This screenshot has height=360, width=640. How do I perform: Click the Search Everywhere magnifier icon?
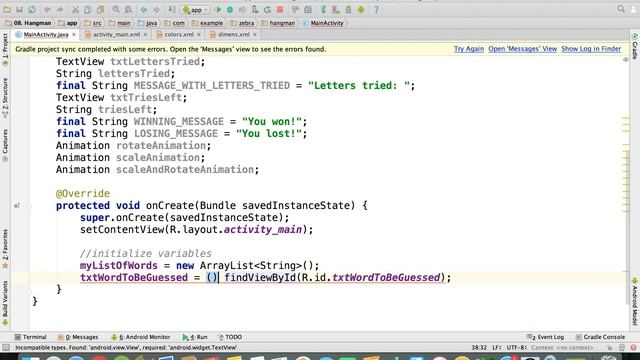[621, 9]
